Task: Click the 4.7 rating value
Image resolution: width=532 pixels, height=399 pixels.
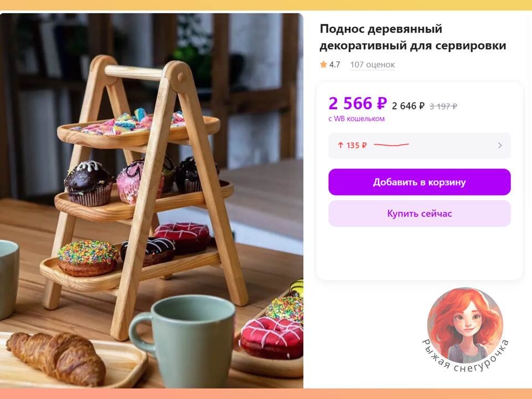Action: pos(335,64)
